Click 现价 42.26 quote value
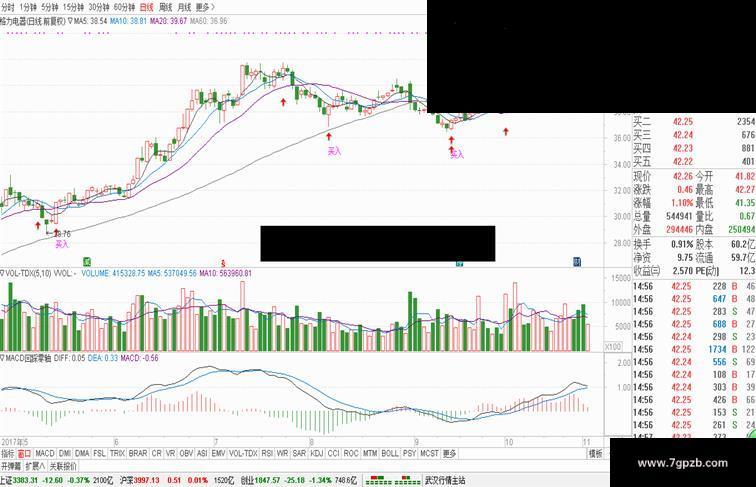756x487 pixels. 683,176
